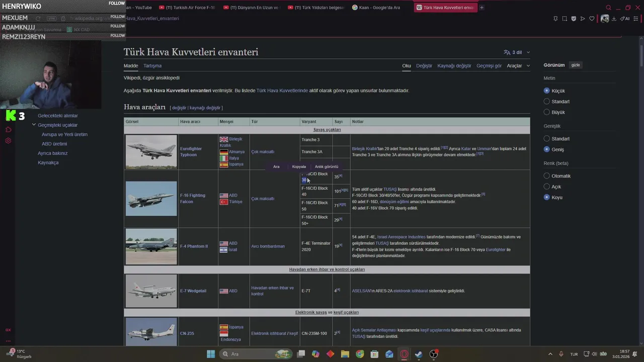
Task: Open the '3 dil' language dropdown
Action: coord(517,52)
